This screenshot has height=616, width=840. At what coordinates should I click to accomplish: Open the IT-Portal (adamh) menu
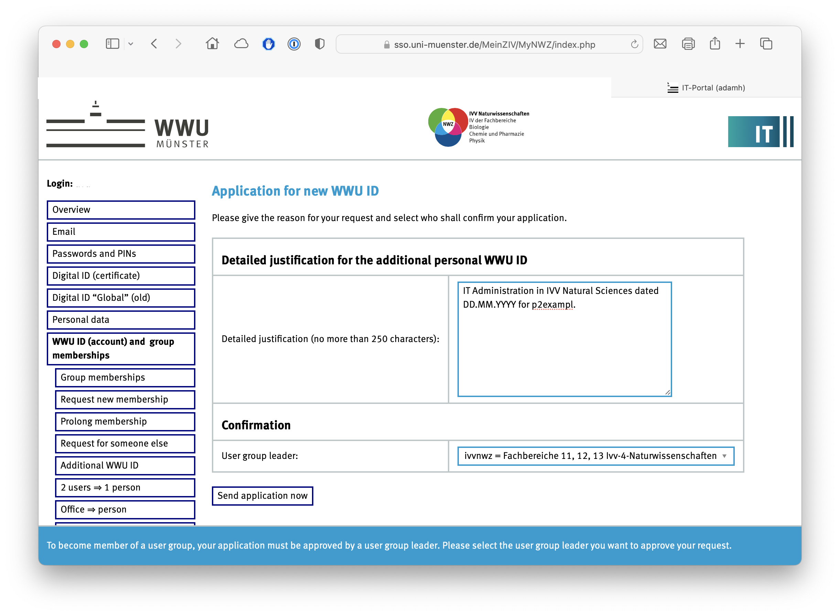click(706, 88)
